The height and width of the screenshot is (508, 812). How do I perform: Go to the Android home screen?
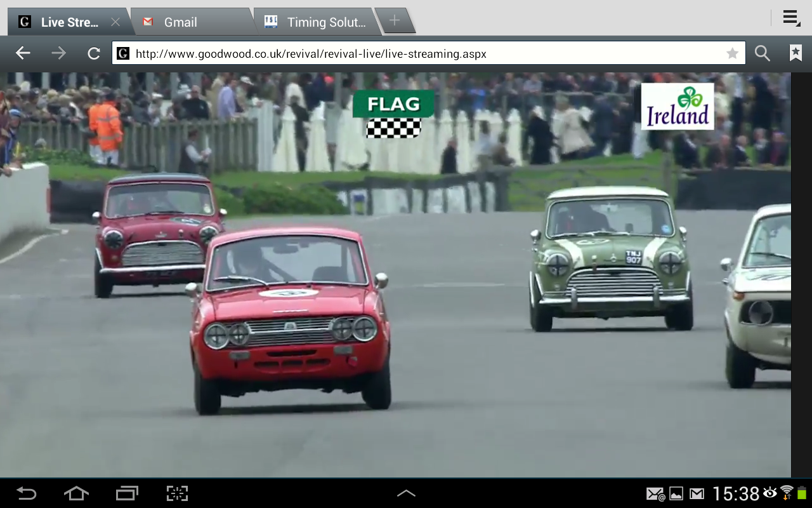76,493
